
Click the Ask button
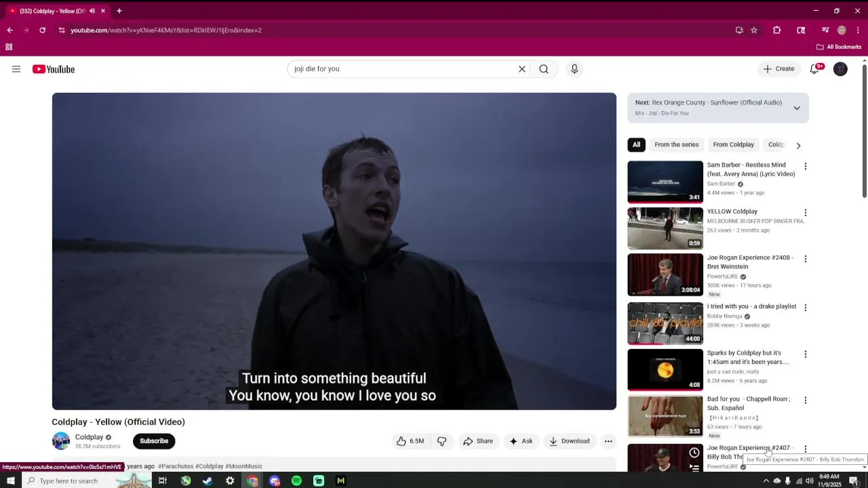coord(521,441)
